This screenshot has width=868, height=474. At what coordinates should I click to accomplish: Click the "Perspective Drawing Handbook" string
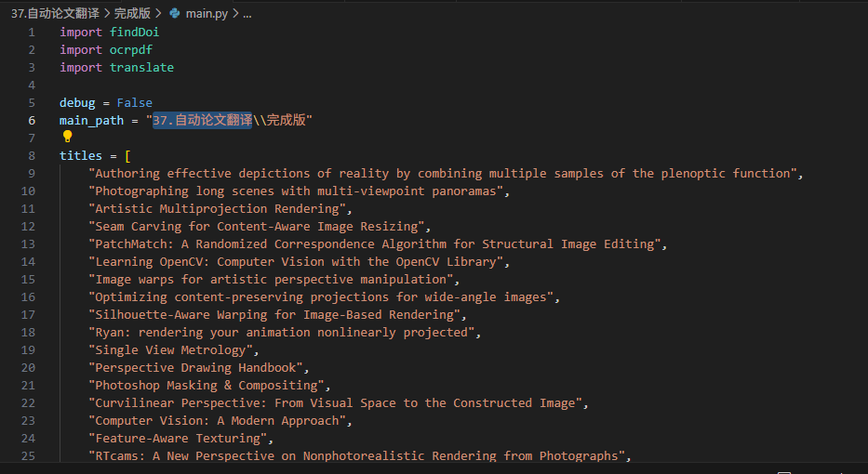[x=196, y=368]
